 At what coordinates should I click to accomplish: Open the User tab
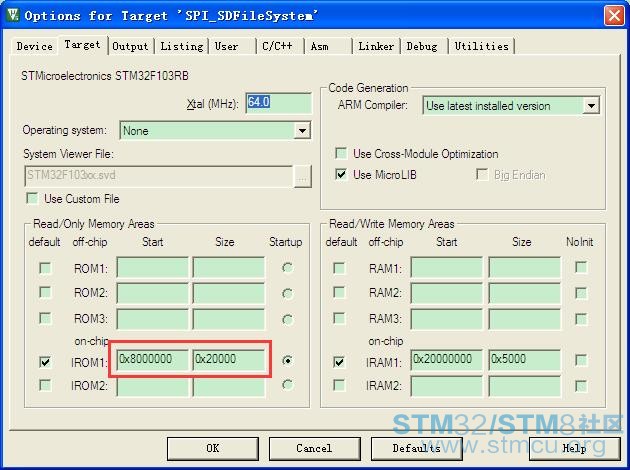point(226,46)
